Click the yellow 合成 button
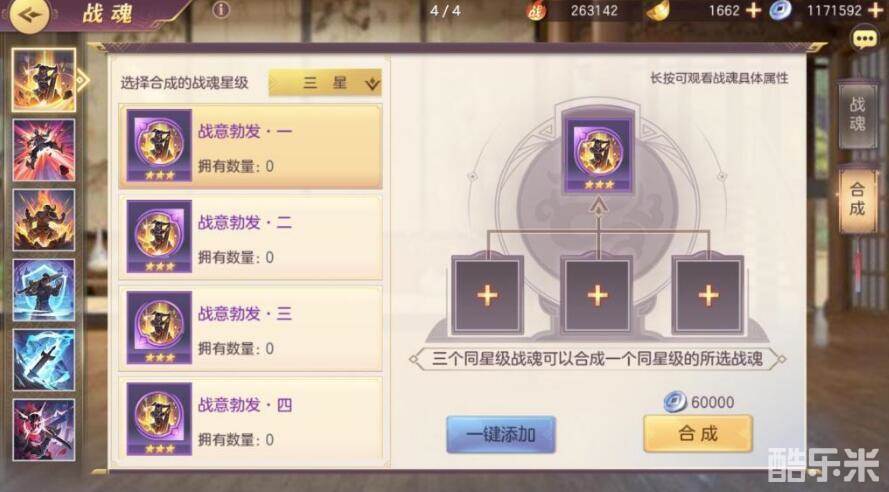The width and height of the screenshot is (889, 492). point(698,434)
